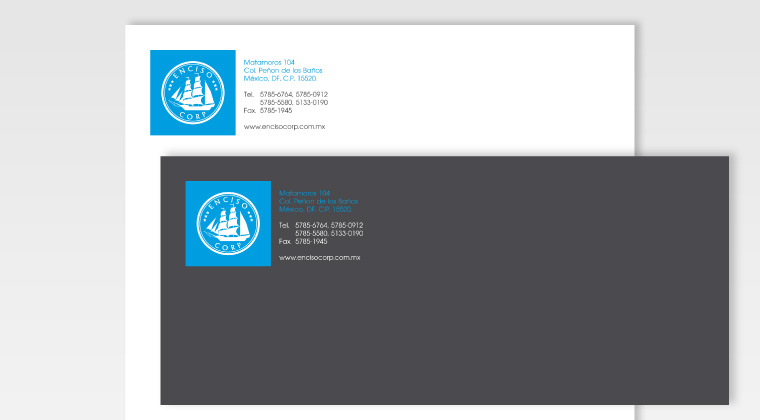This screenshot has height=420, width=760.
Task: Select 'Matamoros 104' text on the gray envelope
Action: coord(304,193)
